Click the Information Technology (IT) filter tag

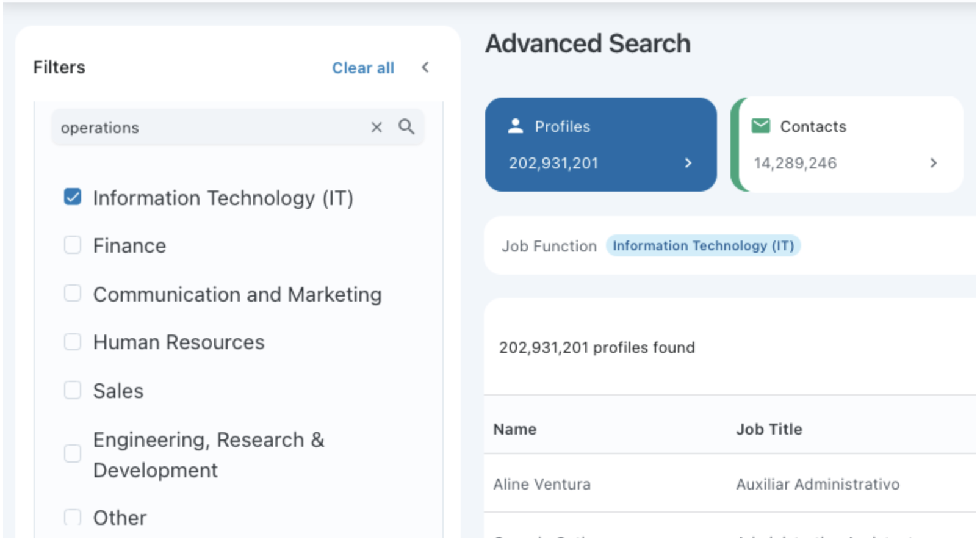(x=703, y=245)
